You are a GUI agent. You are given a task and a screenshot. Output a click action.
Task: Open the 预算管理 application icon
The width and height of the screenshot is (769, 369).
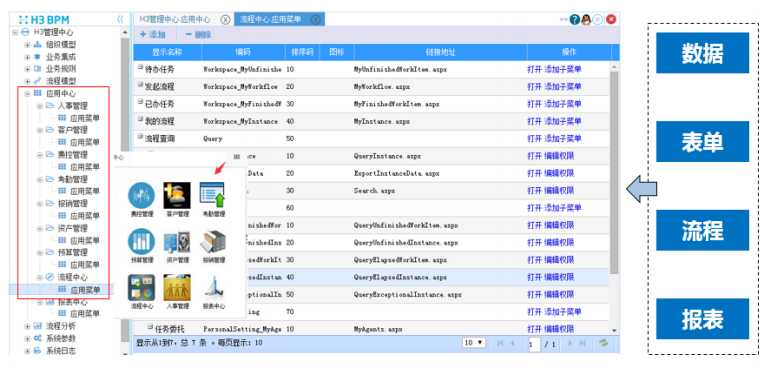tap(141, 241)
